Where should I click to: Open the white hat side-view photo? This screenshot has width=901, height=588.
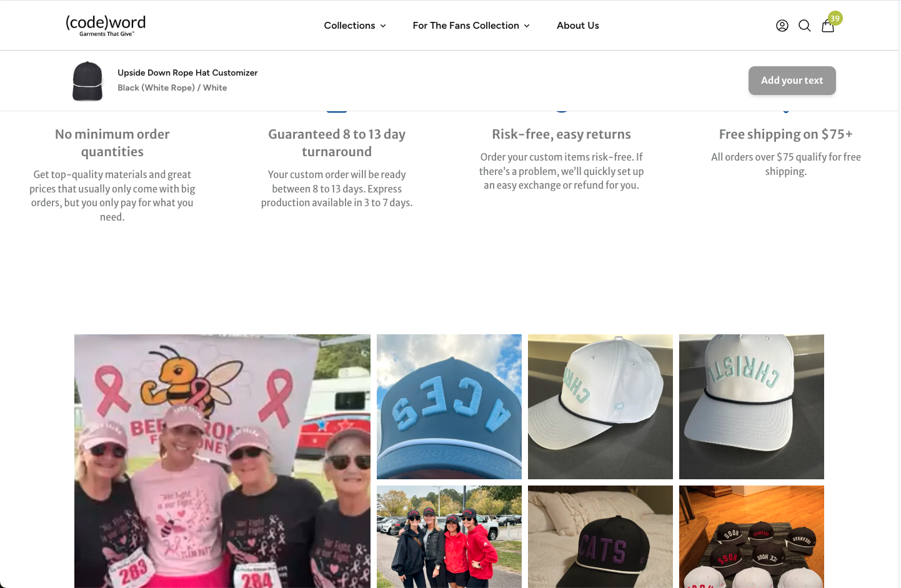coord(600,407)
